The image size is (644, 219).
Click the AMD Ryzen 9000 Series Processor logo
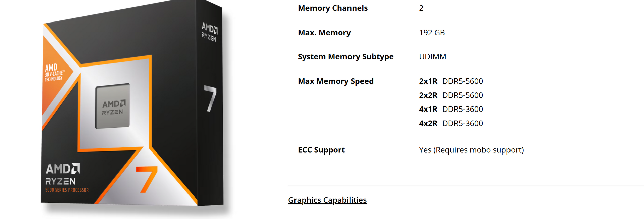pyautogui.click(x=67, y=178)
